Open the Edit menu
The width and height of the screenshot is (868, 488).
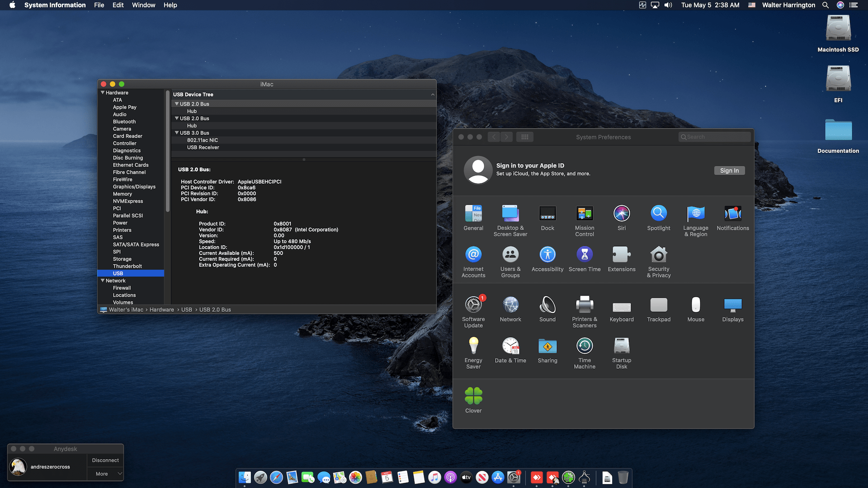(x=118, y=5)
